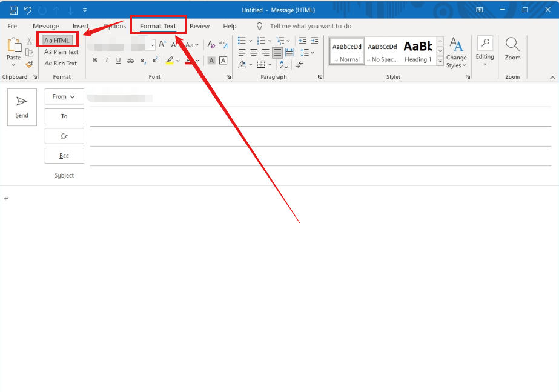559x392 pixels.
Task: Increase paragraph indent
Action: (314, 41)
